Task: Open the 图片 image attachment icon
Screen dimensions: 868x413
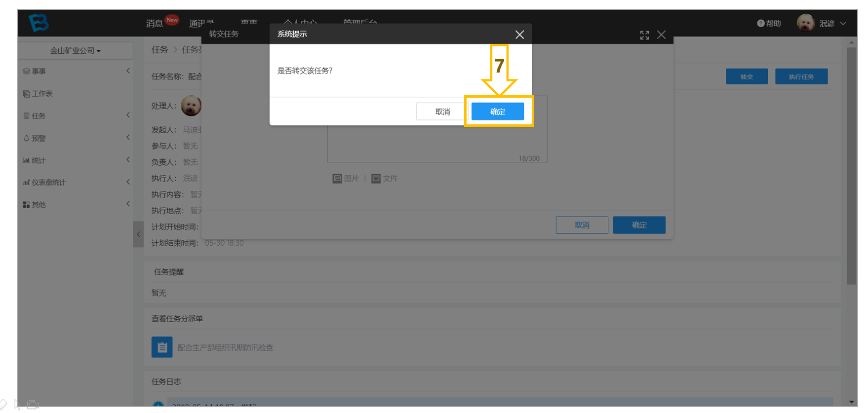Action: tap(337, 179)
